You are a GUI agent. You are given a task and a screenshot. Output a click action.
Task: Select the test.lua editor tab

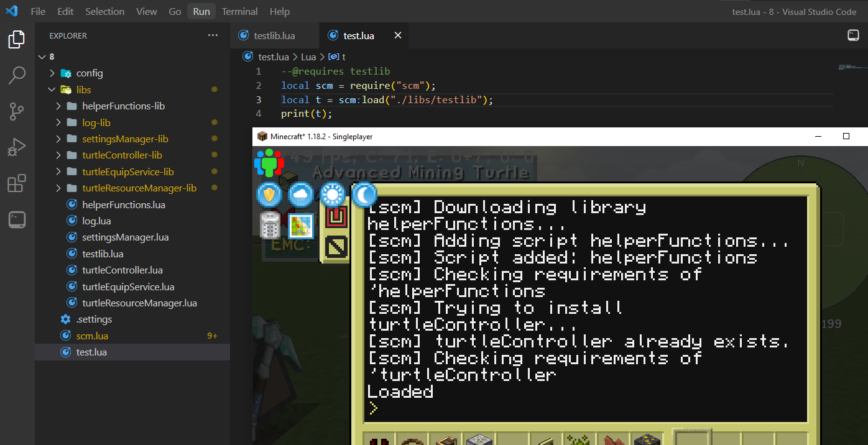point(365,35)
